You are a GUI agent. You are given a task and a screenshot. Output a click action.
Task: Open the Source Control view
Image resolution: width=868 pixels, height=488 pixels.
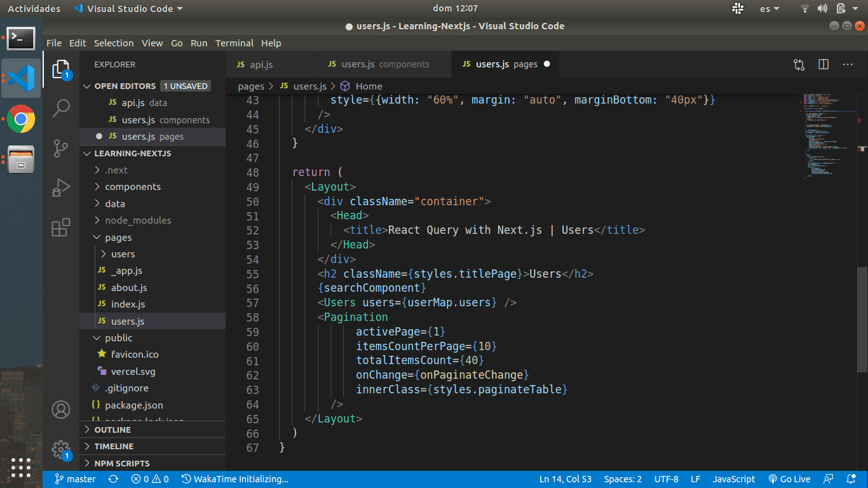click(x=61, y=148)
